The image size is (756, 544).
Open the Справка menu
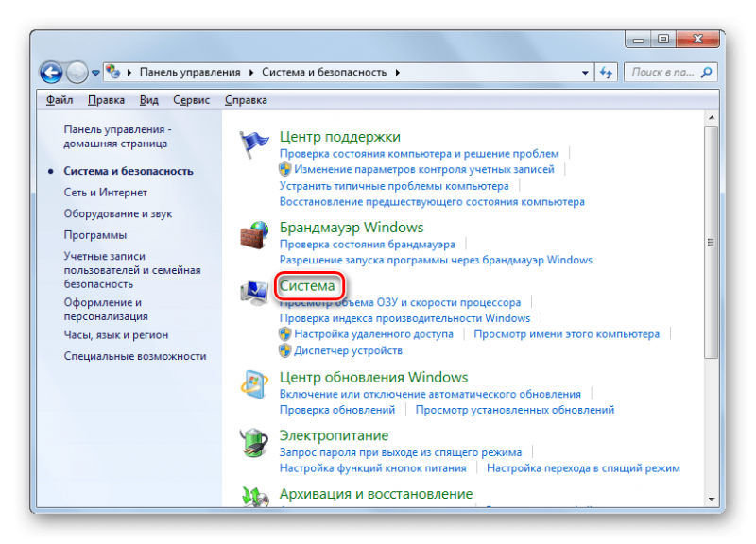[x=246, y=100]
